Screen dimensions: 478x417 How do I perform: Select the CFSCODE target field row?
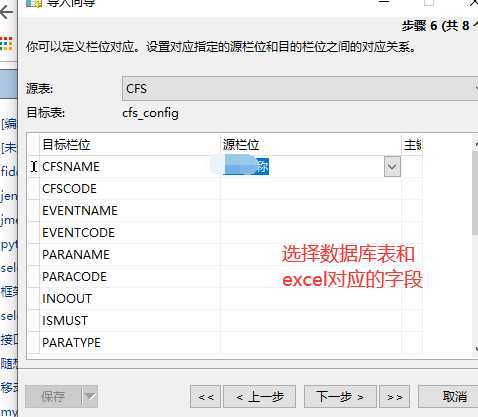[x=130, y=189]
